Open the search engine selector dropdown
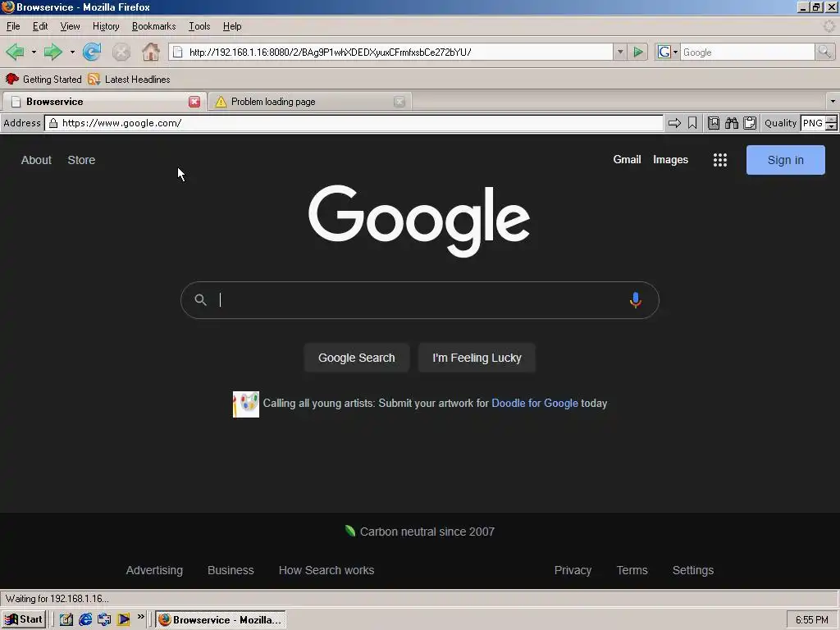840x630 pixels. [668, 52]
